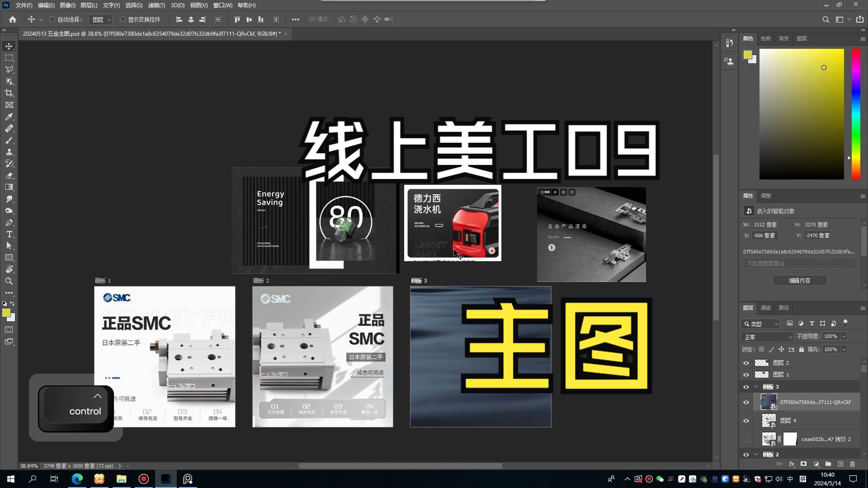Open the 不应用图层复合 dropdown
The image size is (868, 488).
[800, 263]
